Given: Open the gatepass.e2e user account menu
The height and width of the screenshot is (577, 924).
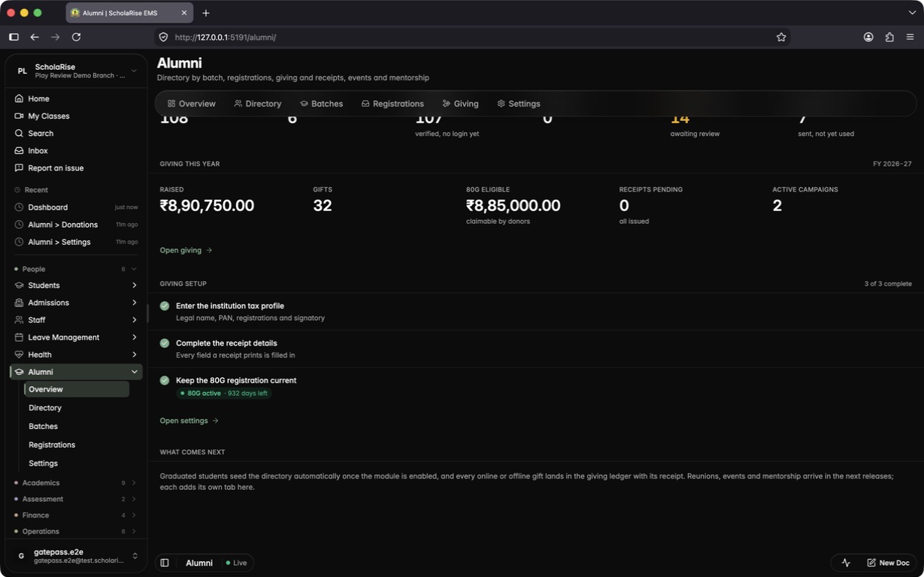Looking at the screenshot, I should (x=75, y=556).
